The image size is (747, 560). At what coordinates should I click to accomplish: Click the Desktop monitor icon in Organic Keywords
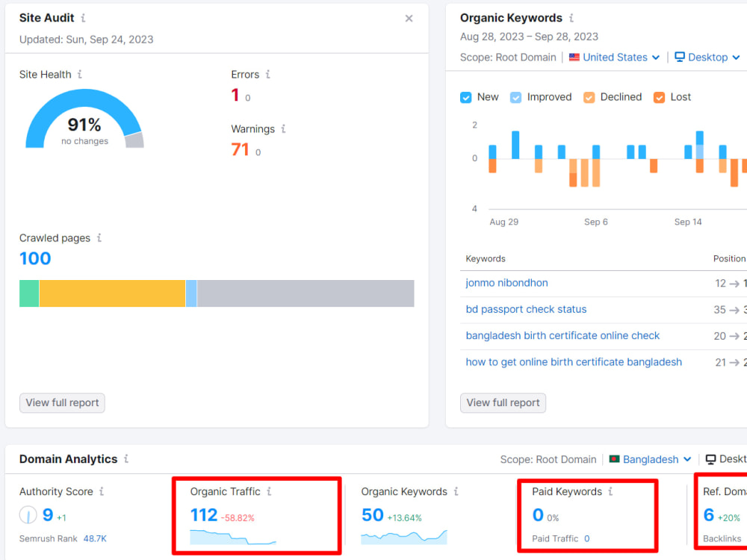(x=680, y=57)
